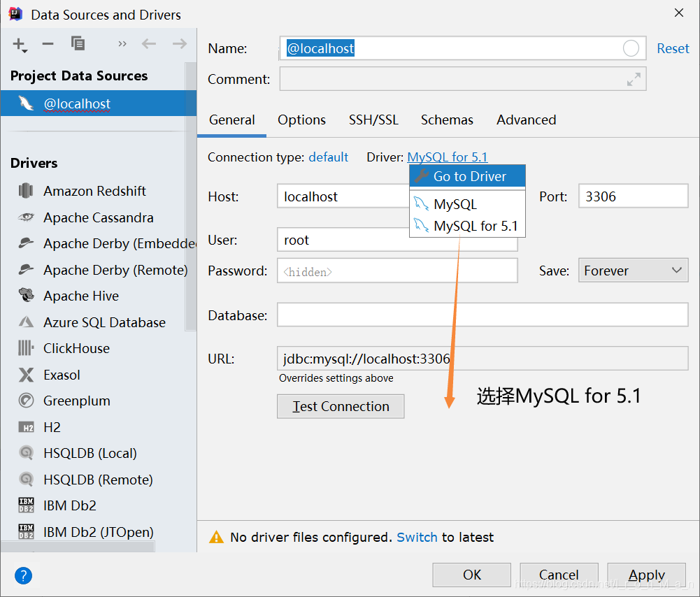Click the Reset link
The width and height of the screenshot is (700, 597).
[673, 48]
